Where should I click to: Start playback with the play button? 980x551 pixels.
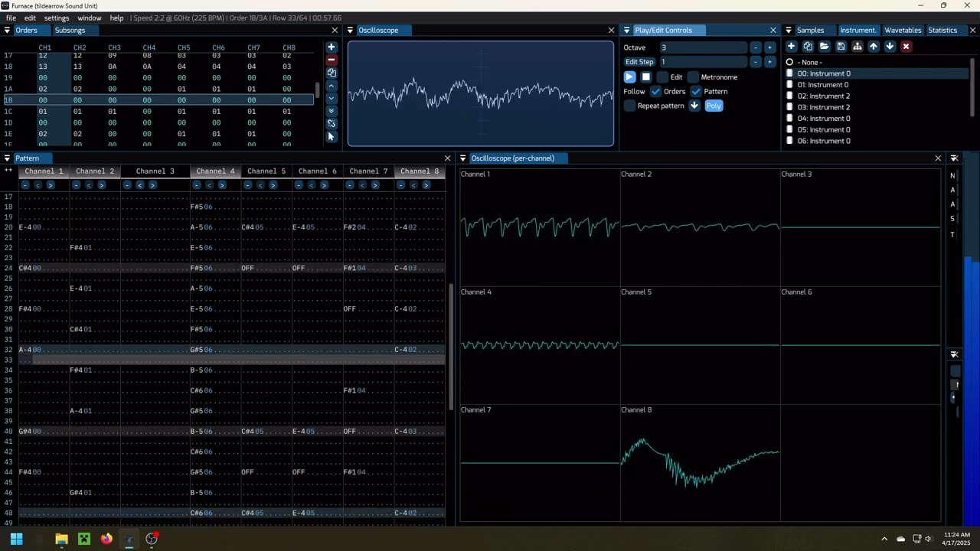(629, 77)
